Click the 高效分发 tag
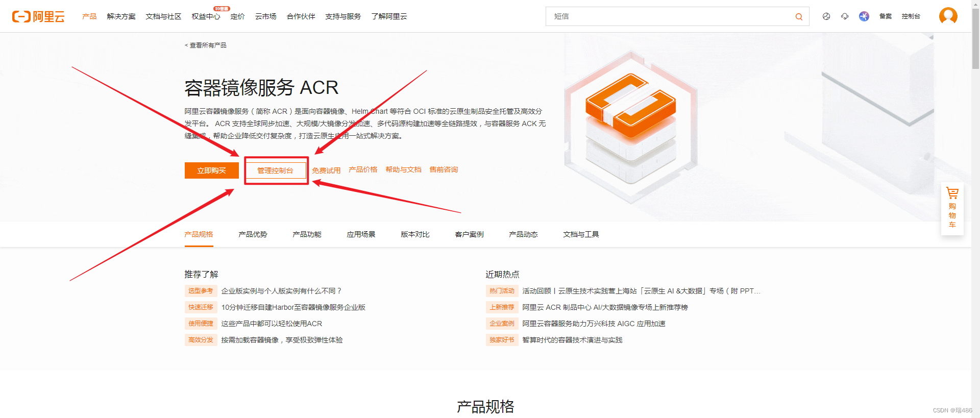 point(201,340)
